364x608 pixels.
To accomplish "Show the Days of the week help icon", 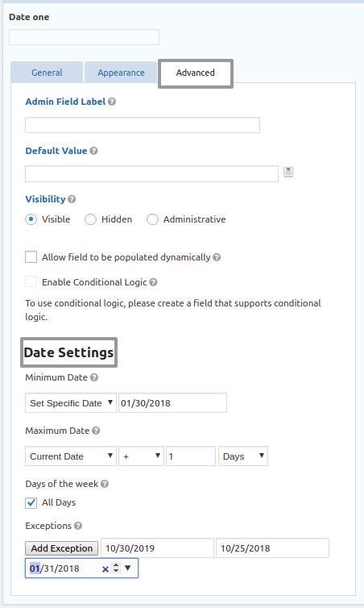I will pyautogui.click(x=105, y=484).
